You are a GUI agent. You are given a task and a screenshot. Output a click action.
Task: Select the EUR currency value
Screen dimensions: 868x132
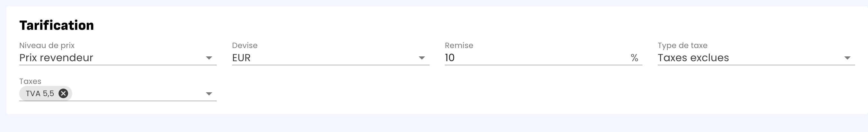pos(241,58)
